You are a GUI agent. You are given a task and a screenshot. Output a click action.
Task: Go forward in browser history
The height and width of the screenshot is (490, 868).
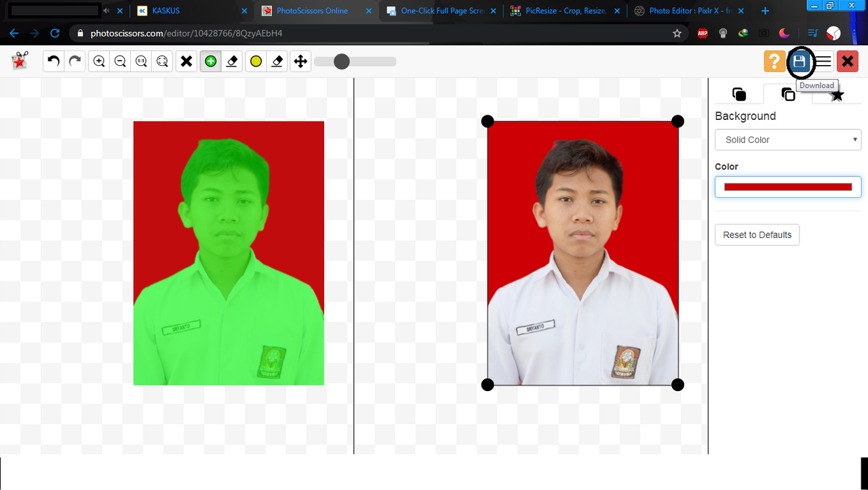coord(35,33)
